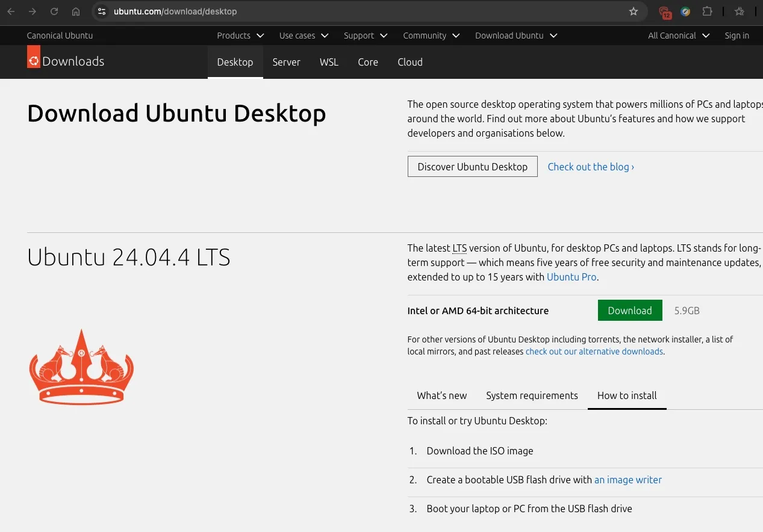Open the an image writer link
This screenshot has height=532, width=763.
628,480
